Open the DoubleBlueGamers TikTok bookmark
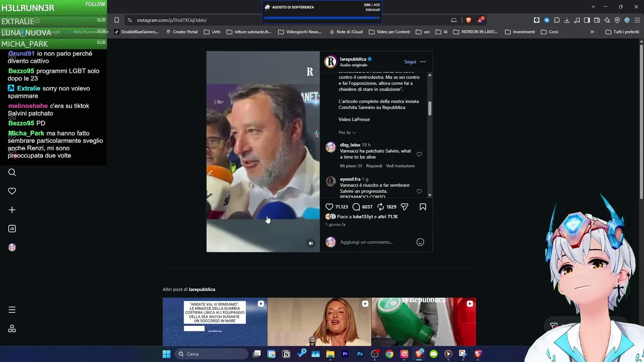644x362 pixels. click(136, 32)
